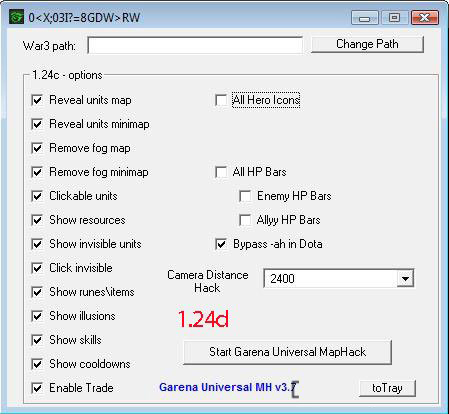Close the MapHack window
This screenshot has height=414, width=449.
point(424,18)
